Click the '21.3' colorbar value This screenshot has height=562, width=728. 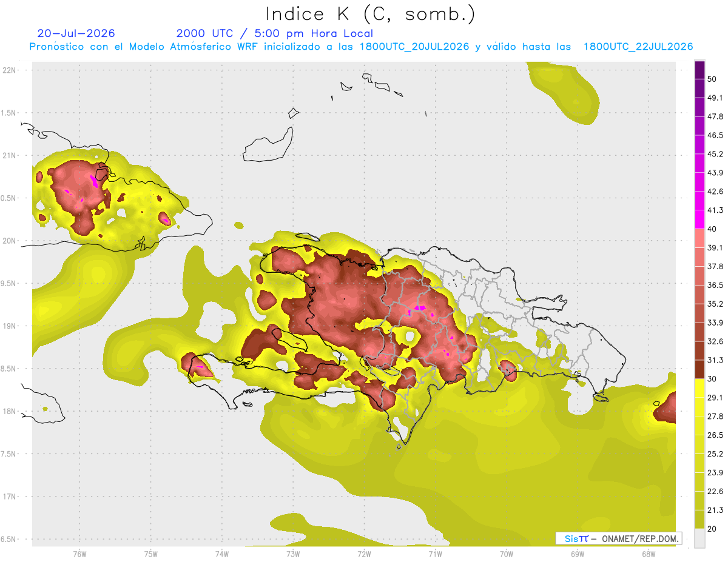click(715, 510)
